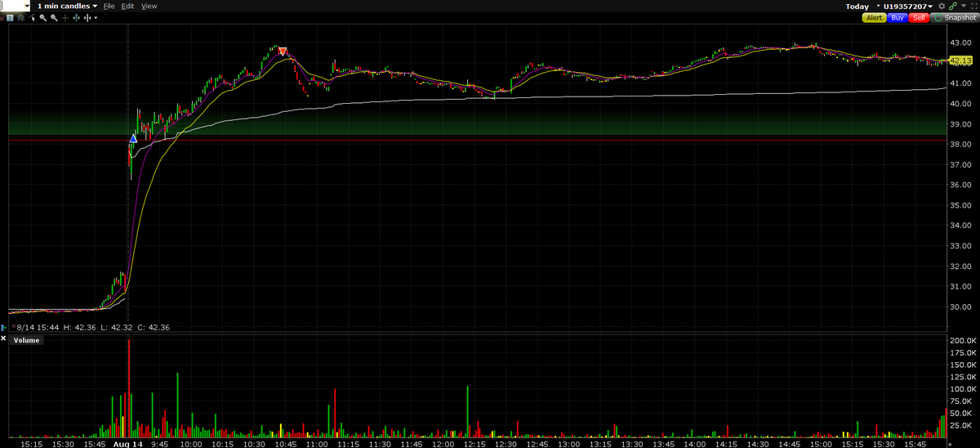
Task: Click the 10:45 time axis label
Action: click(x=285, y=444)
